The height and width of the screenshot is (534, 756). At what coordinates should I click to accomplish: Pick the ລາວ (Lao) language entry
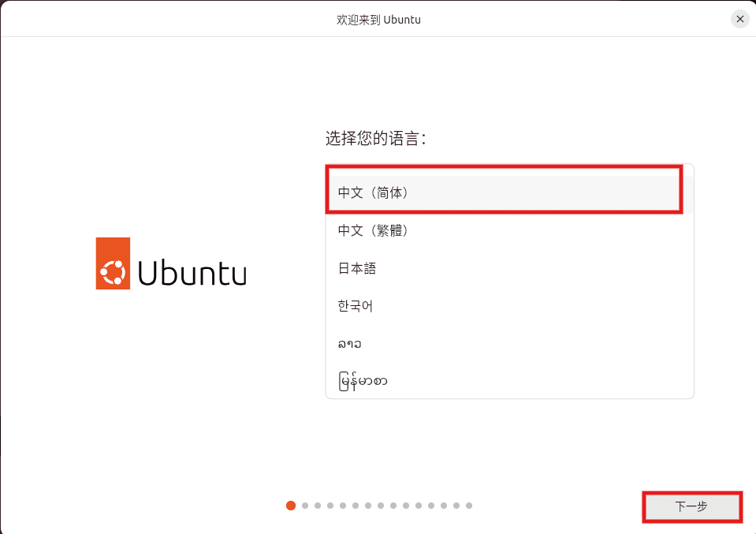tap(509, 343)
